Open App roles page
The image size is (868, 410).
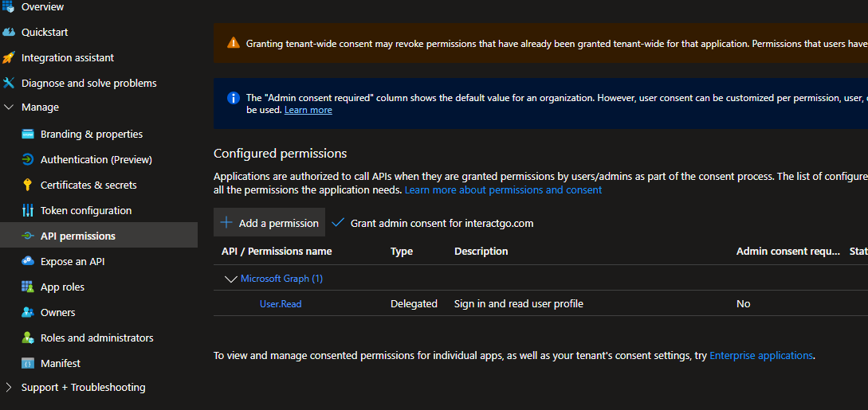click(62, 287)
